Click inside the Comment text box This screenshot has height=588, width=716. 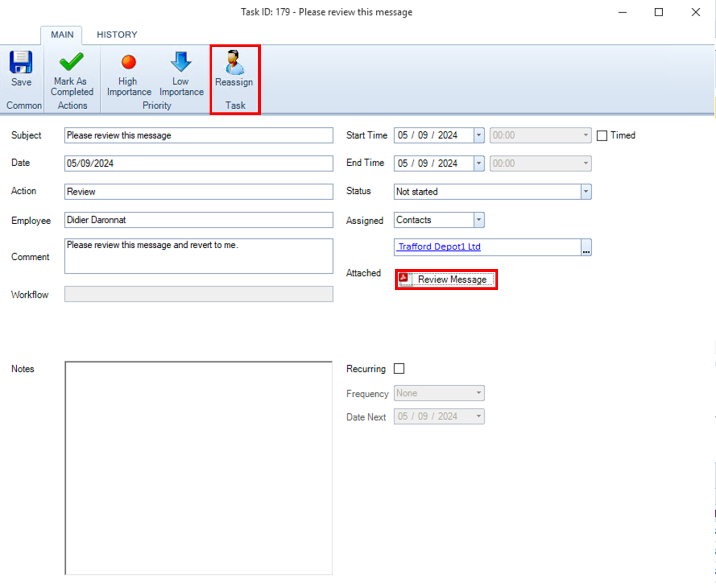coord(199,256)
